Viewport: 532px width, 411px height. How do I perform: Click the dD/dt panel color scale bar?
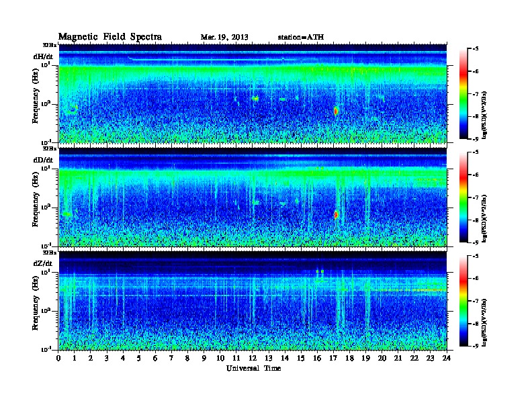tap(463, 197)
